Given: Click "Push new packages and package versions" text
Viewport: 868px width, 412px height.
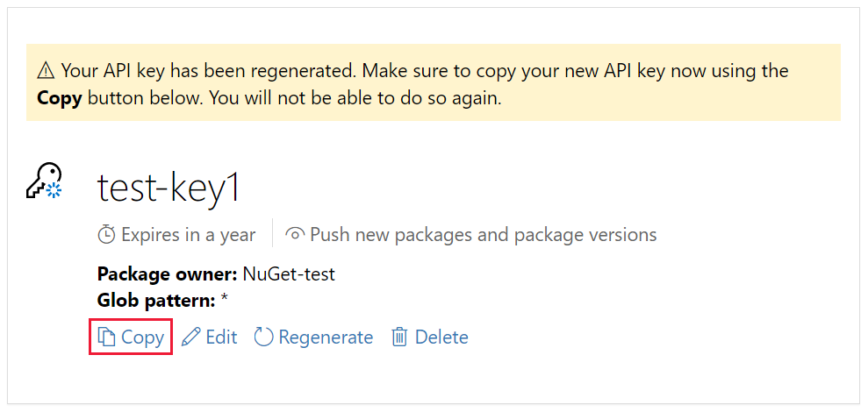Looking at the screenshot, I should point(483,235).
